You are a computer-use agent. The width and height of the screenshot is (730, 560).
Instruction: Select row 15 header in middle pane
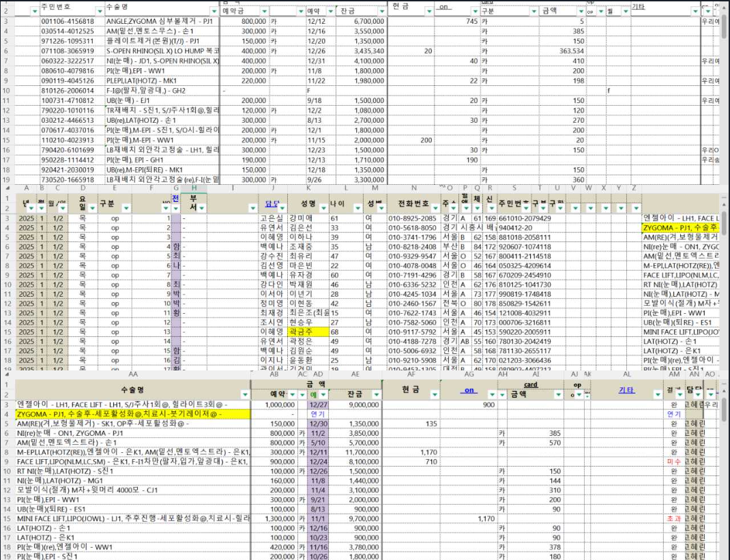(7, 332)
